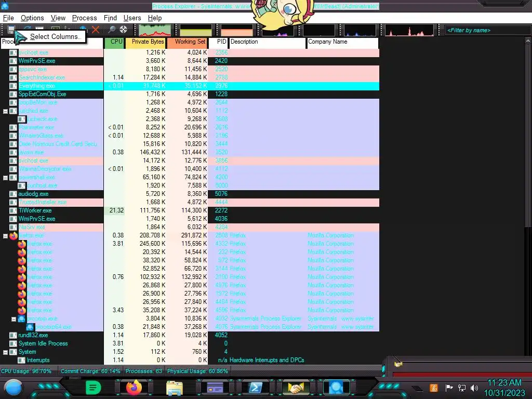532x399 pixels.
Task: Switch to PowerShell in the taskbar
Action: 256,388
